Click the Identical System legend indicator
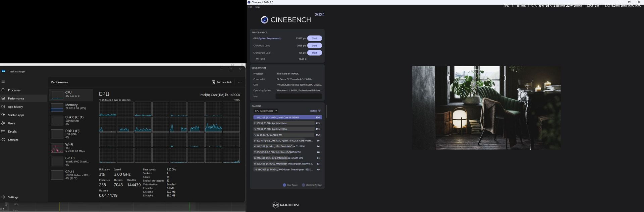Image resolution: width=644 pixels, height=212 pixels. (304, 185)
